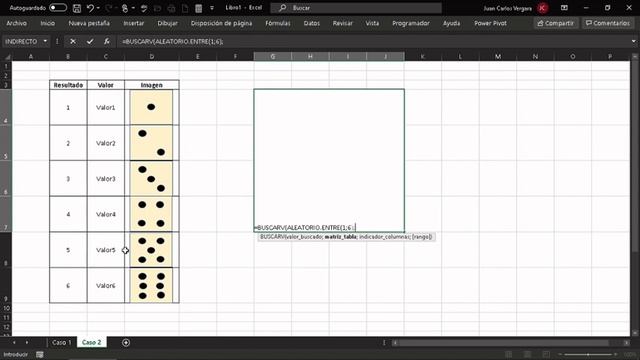640x360 pixels.
Task: Select column K header
Action: pyautogui.click(x=422, y=57)
